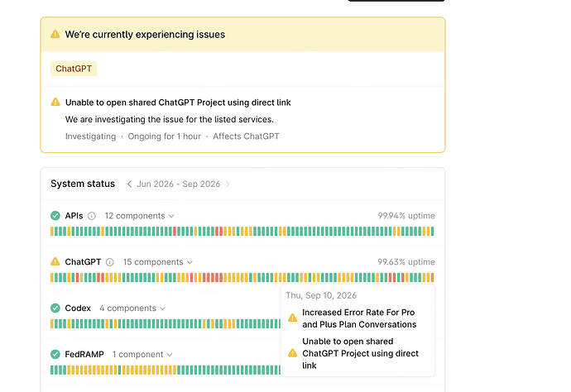This screenshot has height=392, width=571.
Task: Click the warning triangle next to 'Unable to open shared ChatGPT Project'
Action: (x=55, y=102)
